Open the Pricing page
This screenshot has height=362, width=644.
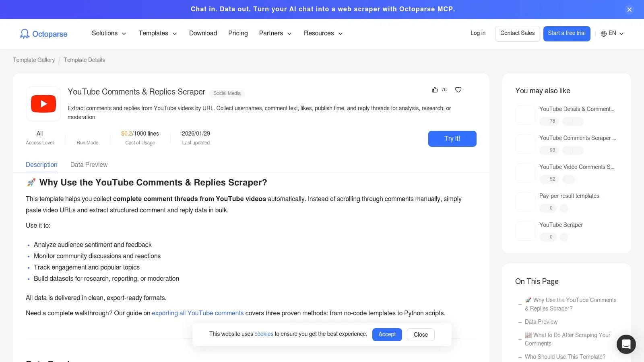tap(238, 33)
